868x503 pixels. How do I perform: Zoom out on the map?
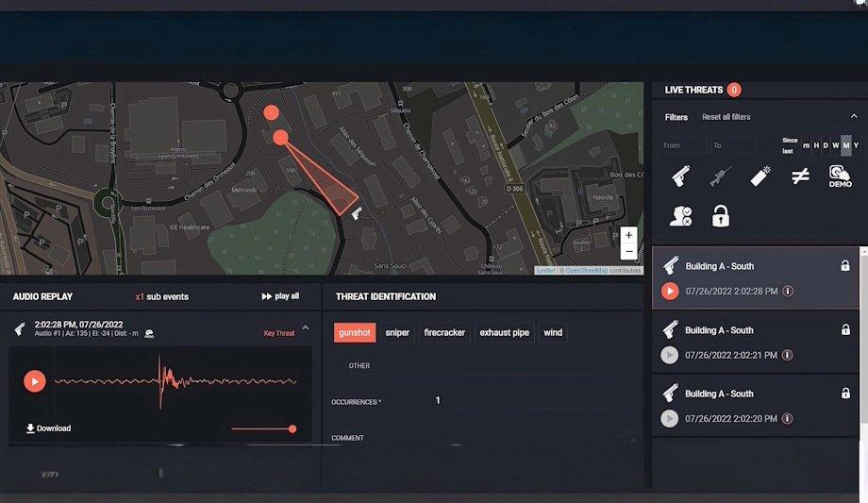[629, 251]
